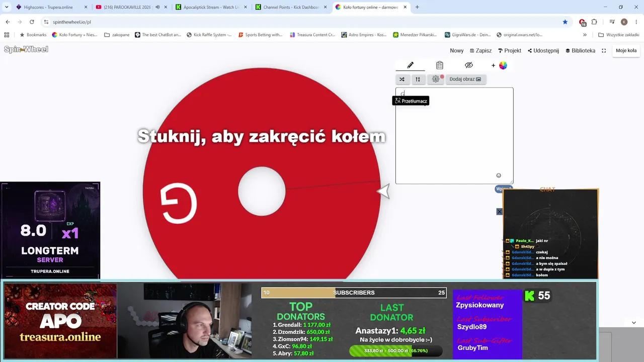Click the Dodaj obraz button

(465, 79)
